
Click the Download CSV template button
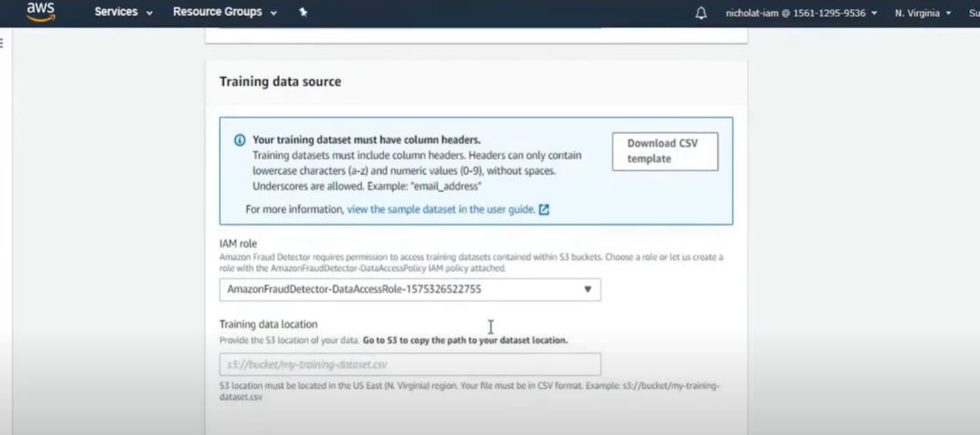point(665,151)
